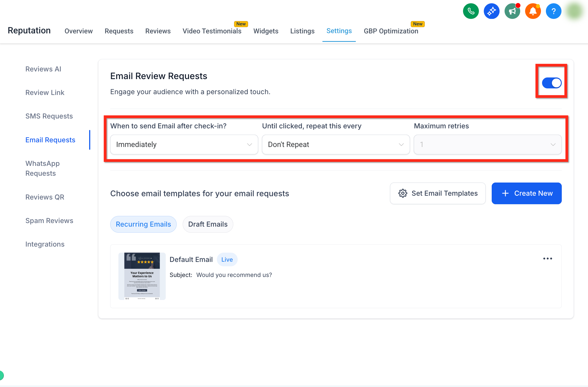
Task: Open the orange bell notifications icon
Action: pos(533,11)
